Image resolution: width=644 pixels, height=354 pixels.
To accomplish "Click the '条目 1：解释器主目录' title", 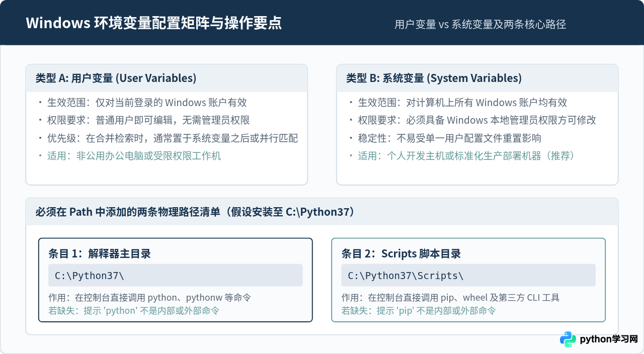I will point(100,253).
